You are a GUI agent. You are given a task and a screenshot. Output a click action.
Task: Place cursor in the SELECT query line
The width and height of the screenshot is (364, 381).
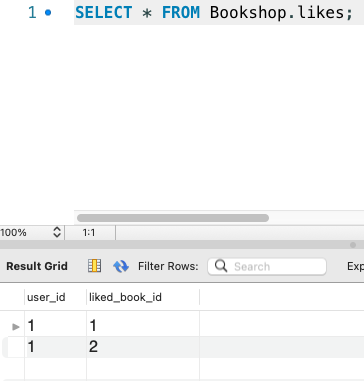click(x=213, y=13)
